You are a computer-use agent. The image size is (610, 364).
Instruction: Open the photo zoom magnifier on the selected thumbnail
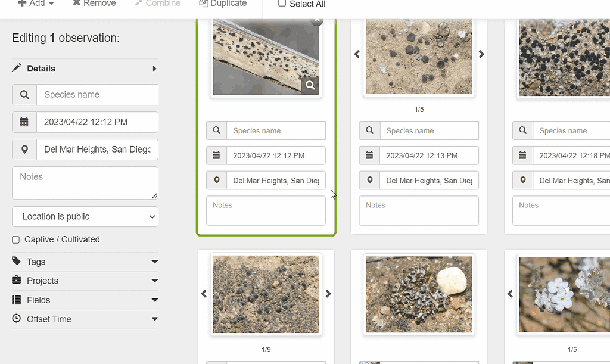coord(310,85)
